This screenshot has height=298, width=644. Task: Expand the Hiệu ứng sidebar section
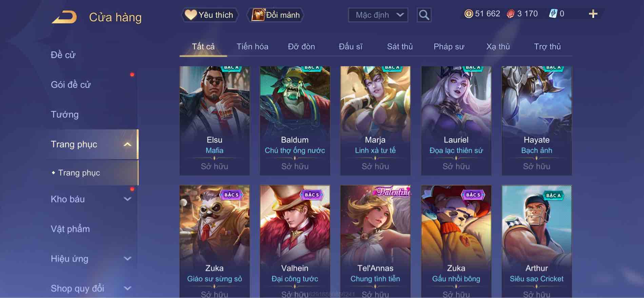coord(127,259)
